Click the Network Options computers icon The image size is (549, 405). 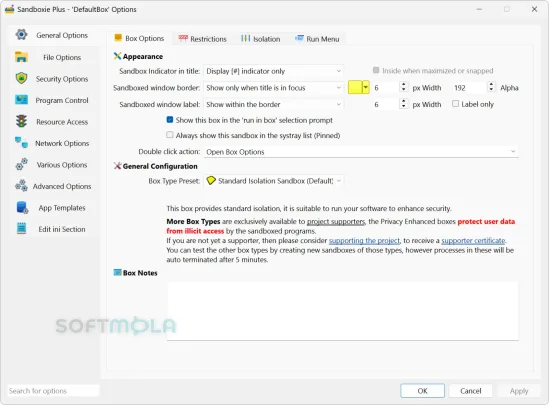click(21, 142)
